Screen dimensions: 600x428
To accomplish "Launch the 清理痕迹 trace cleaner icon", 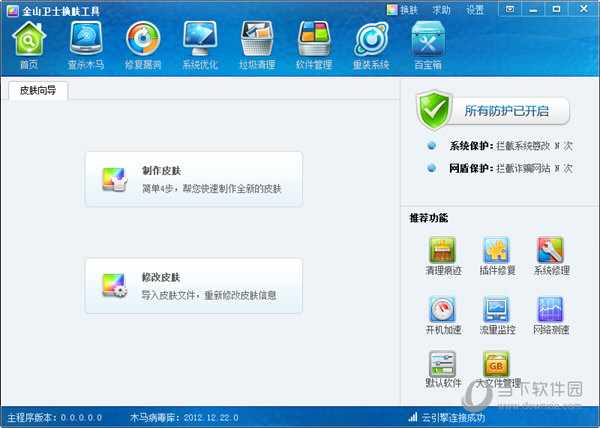I will point(442,250).
